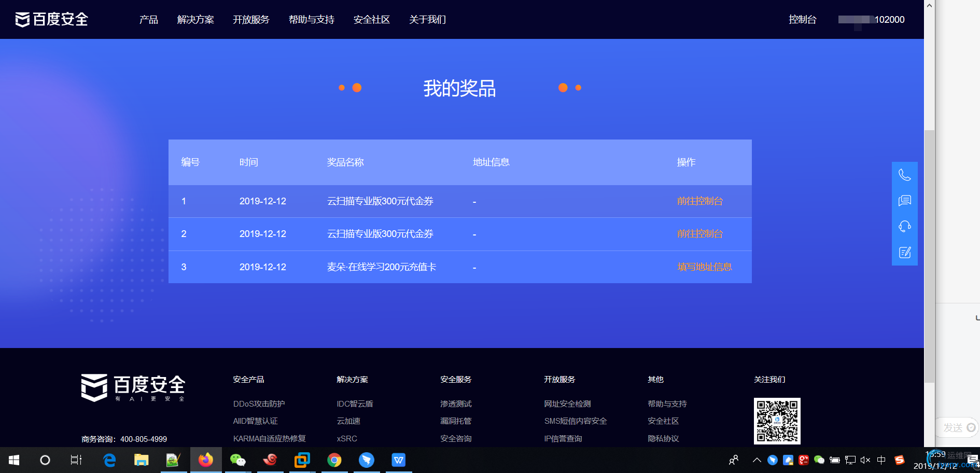The height and width of the screenshot is (473, 980).
Task: Open 安全咨询 footer link
Action: (456, 439)
